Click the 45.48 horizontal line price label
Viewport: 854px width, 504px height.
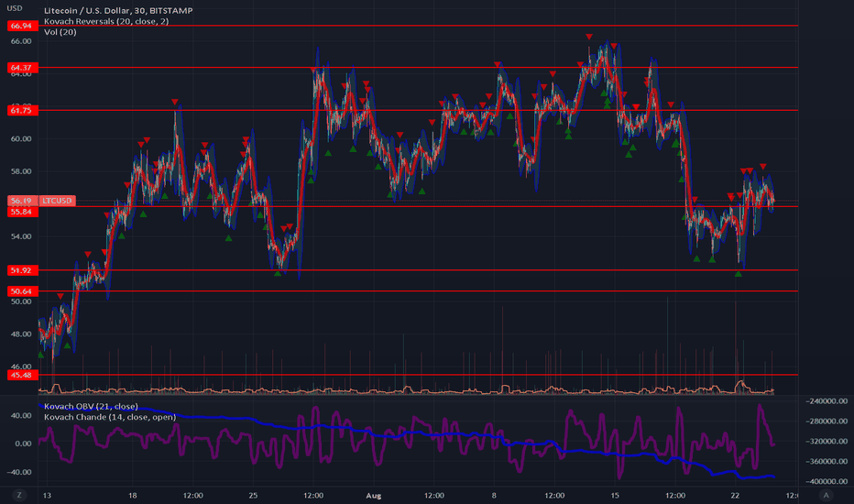pyautogui.click(x=23, y=375)
